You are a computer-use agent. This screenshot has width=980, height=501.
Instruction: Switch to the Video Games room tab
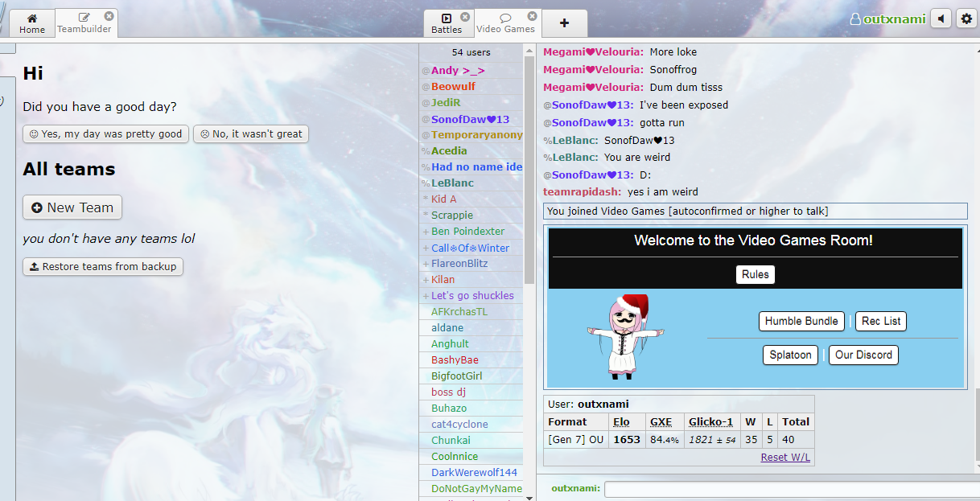click(505, 23)
